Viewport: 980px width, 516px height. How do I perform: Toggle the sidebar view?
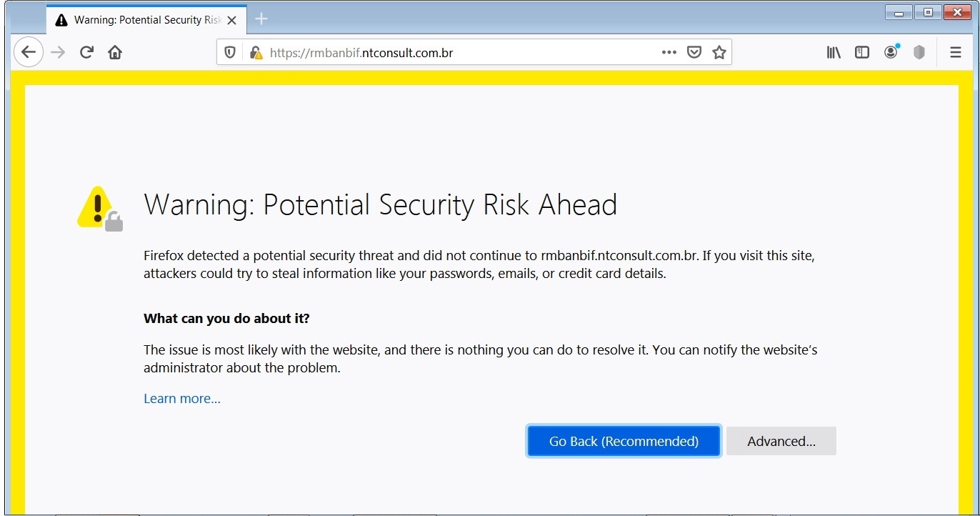(x=862, y=52)
